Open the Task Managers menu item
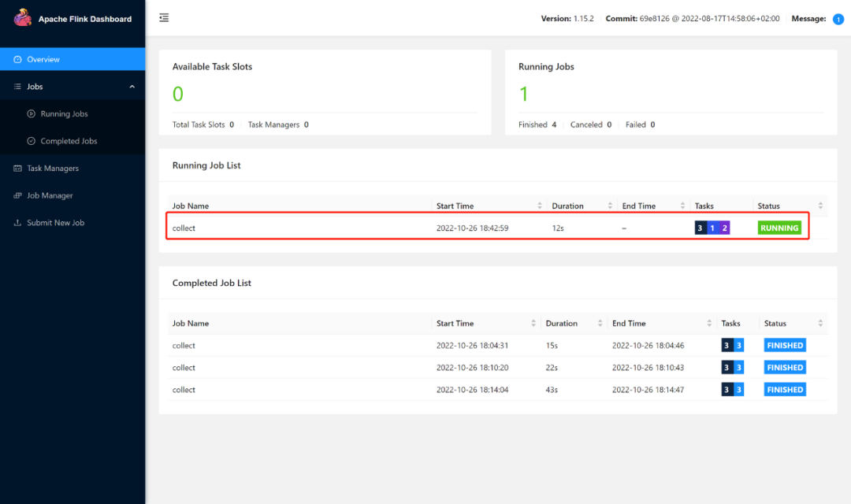This screenshot has height=504, width=851. point(53,169)
